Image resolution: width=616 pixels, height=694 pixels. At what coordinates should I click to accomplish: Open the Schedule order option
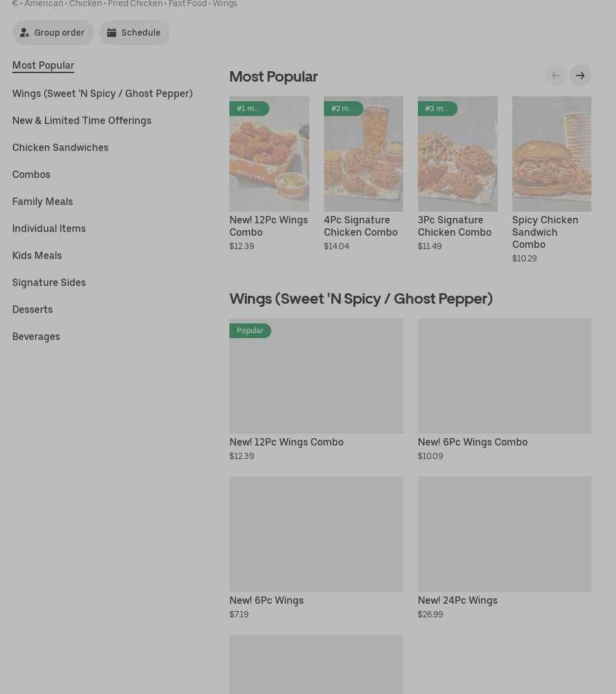coord(135,33)
